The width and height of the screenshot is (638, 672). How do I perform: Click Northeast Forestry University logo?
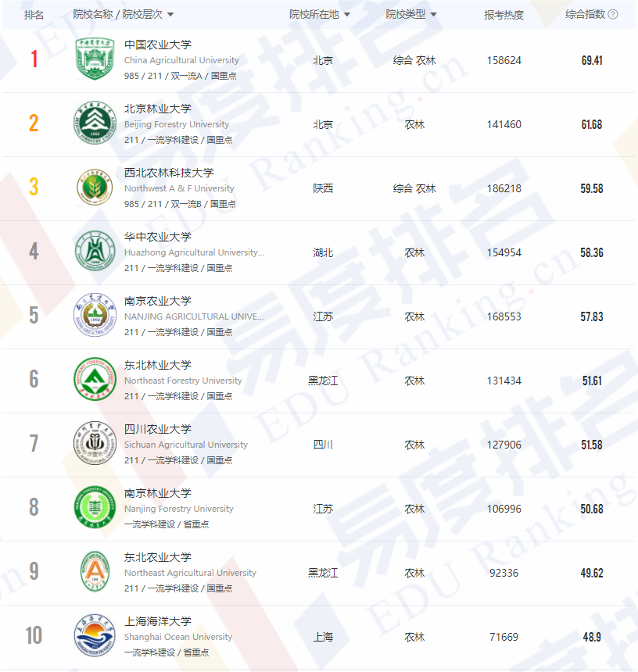tap(94, 380)
